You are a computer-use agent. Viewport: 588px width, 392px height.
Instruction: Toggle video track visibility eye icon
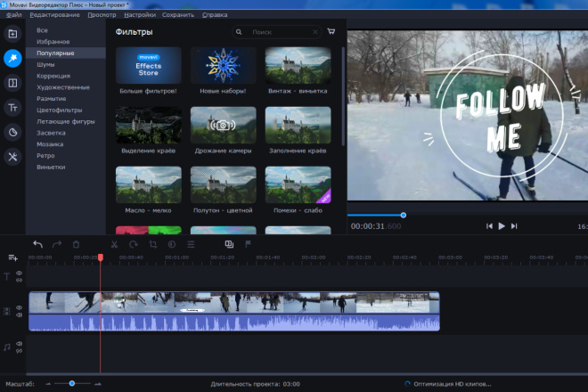[19, 307]
